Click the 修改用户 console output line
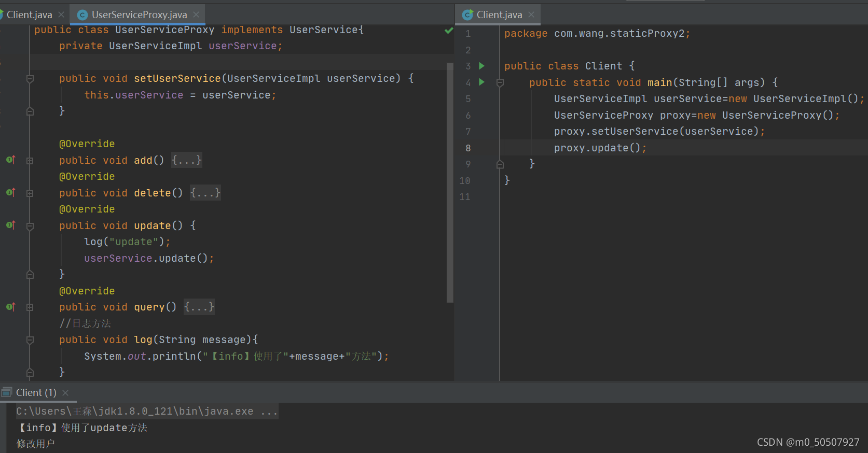The height and width of the screenshot is (453, 868). tap(35, 444)
